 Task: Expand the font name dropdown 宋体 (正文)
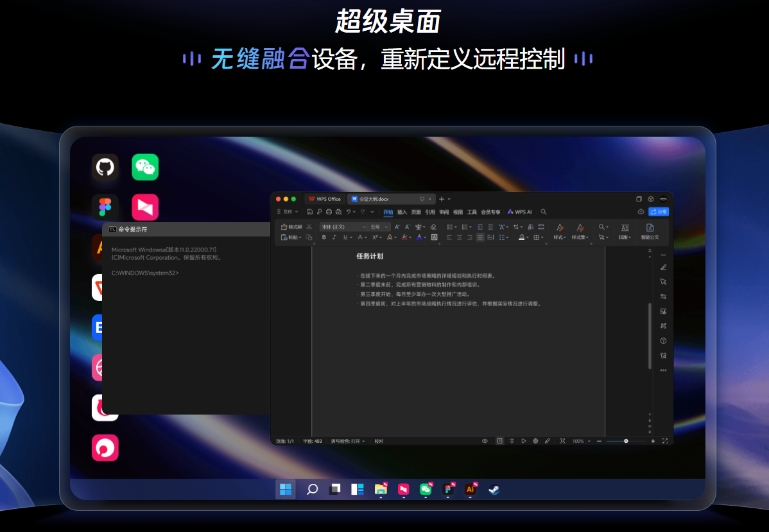pyautogui.click(x=343, y=227)
